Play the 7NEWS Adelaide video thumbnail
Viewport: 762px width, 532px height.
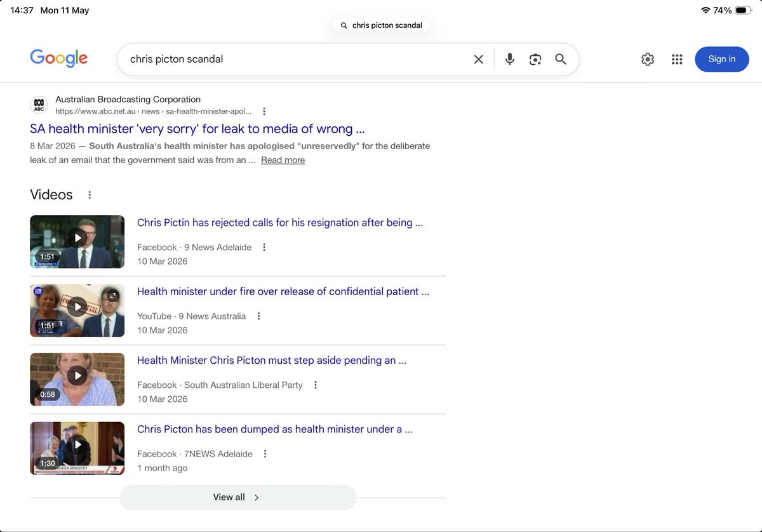pos(77,448)
